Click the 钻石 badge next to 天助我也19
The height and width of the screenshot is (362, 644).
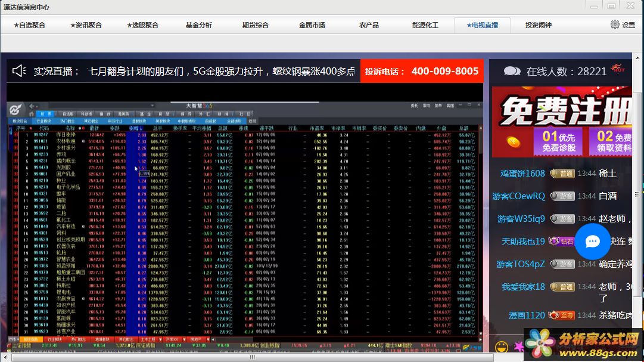pyautogui.click(x=562, y=242)
